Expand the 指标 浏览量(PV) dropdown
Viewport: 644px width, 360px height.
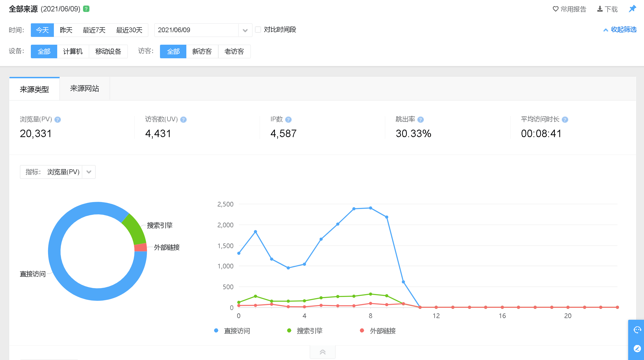89,172
